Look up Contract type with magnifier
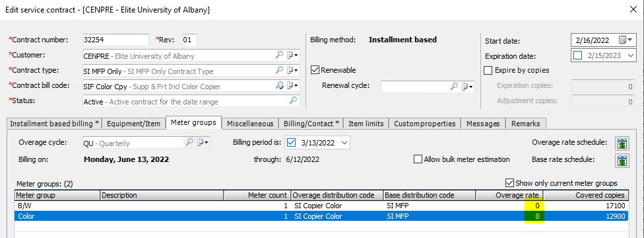Screen dimensions: 644x238 (279, 71)
